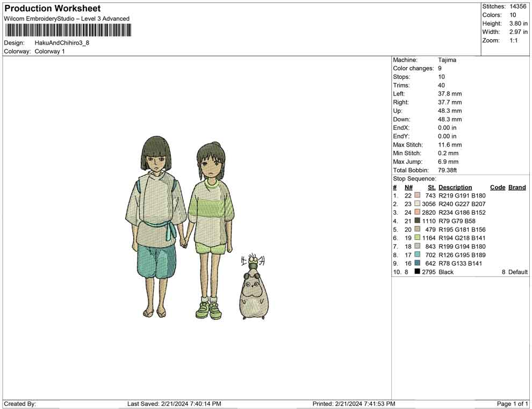Click the stitch count '2820' in row 3
The height and width of the screenshot is (409, 532).
click(x=428, y=213)
